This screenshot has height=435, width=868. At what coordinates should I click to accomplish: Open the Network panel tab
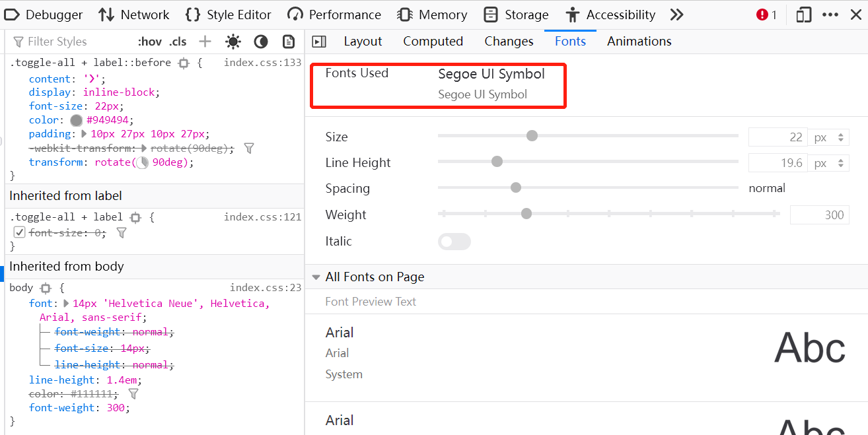(x=134, y=15)
